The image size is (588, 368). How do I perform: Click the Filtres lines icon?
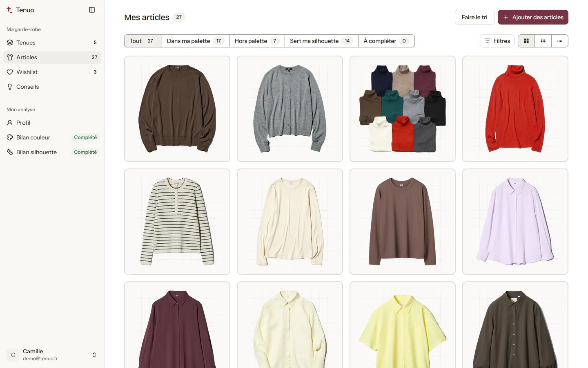tap(487, 41)
